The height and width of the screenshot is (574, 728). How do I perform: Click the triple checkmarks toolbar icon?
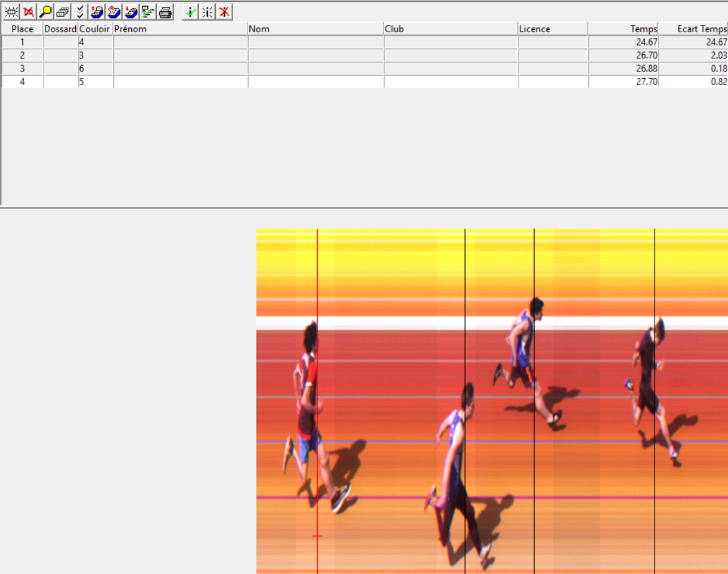point(80,12)
